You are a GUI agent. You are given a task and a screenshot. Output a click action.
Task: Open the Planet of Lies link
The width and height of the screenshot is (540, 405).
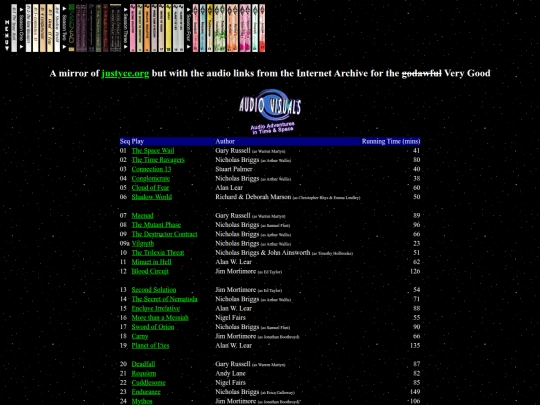150,346
